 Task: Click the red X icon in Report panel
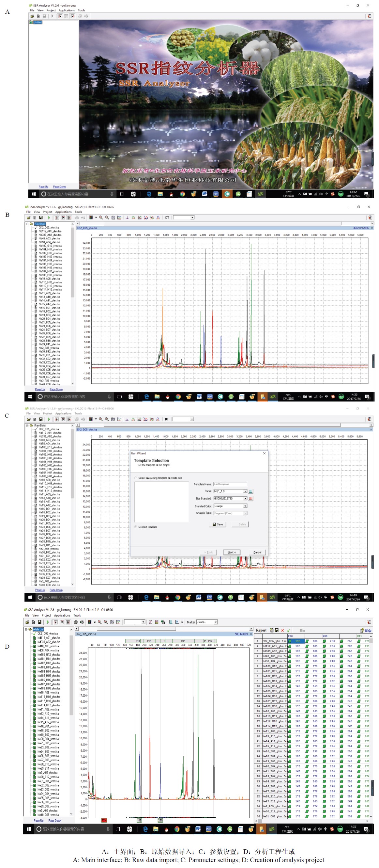point(282,630)
